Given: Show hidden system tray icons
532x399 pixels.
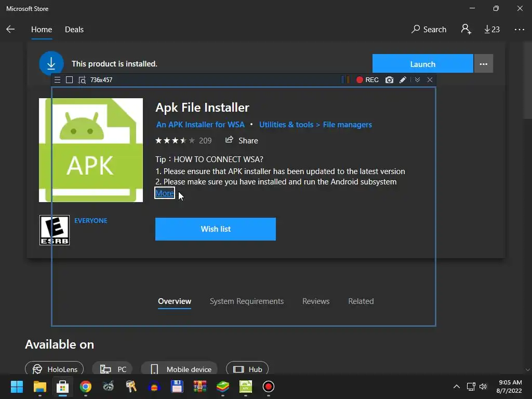Looking at the screenshot, I should (x=457, y=387).
